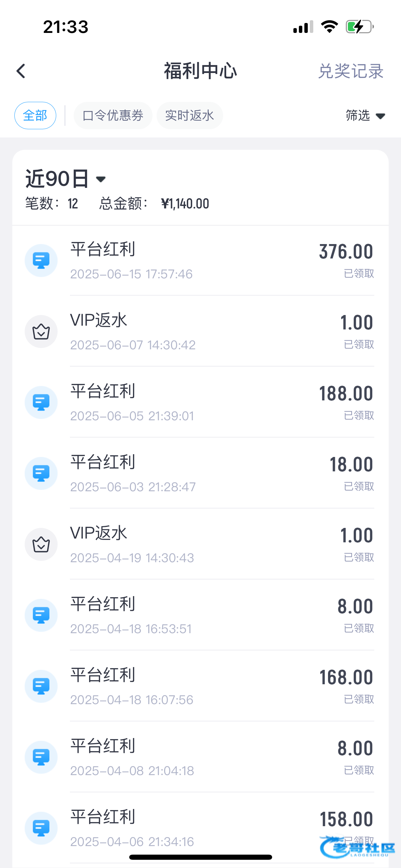Open the 18.00 平台红利 record

219,473
